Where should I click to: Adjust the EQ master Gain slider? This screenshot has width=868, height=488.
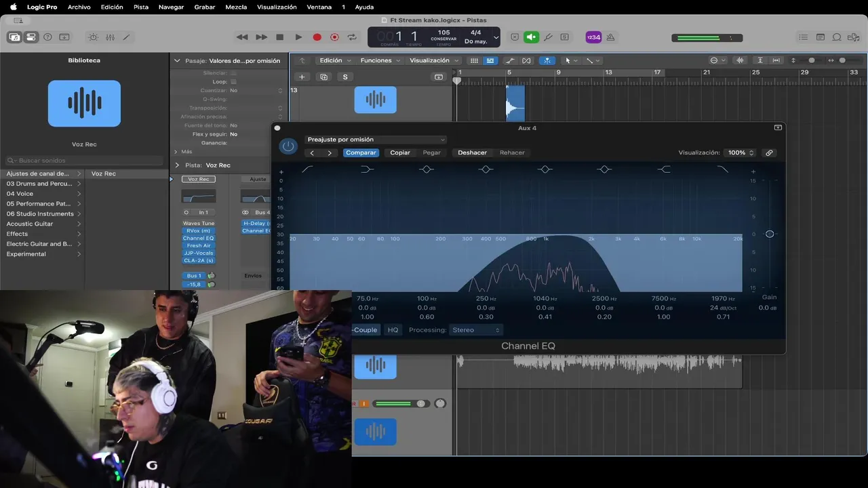(770, 234)
